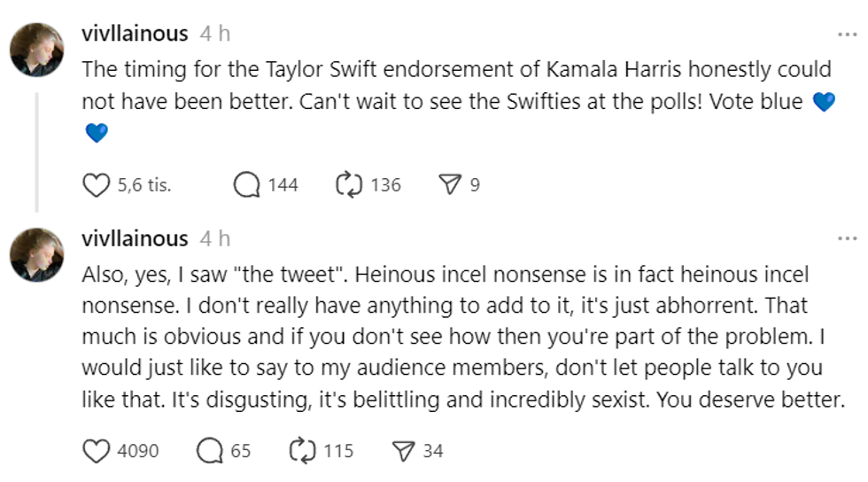Open first post's "4 h" timestamp
The image size is (868, 482).
(x=215, y=35)
